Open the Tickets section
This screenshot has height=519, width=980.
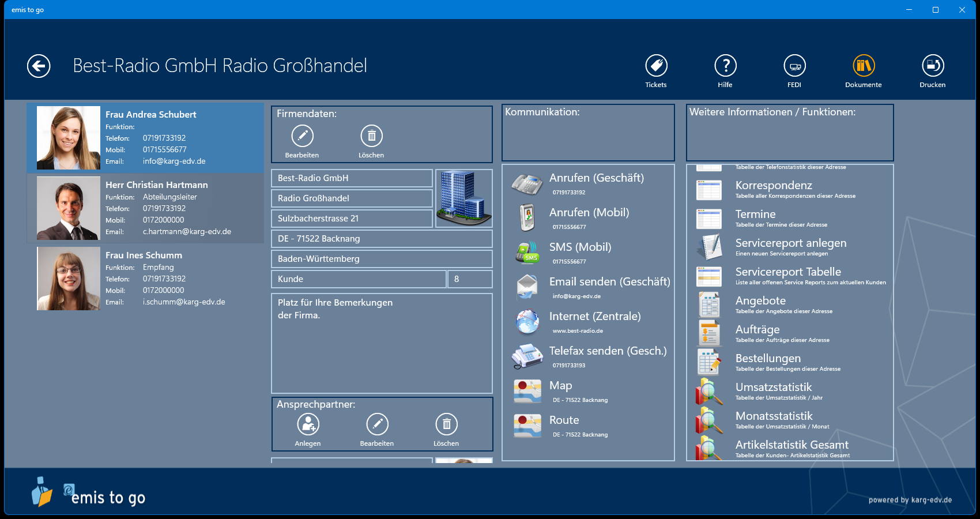[656, 66]
